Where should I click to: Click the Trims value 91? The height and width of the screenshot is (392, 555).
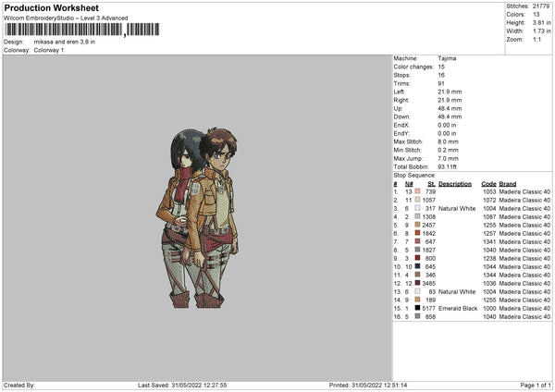coord(441,83)
